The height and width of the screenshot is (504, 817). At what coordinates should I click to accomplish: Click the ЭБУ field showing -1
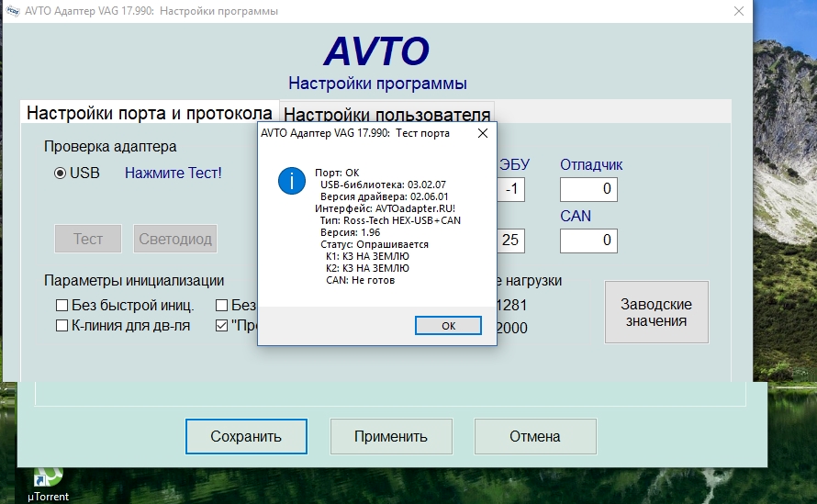coord(510,189)
